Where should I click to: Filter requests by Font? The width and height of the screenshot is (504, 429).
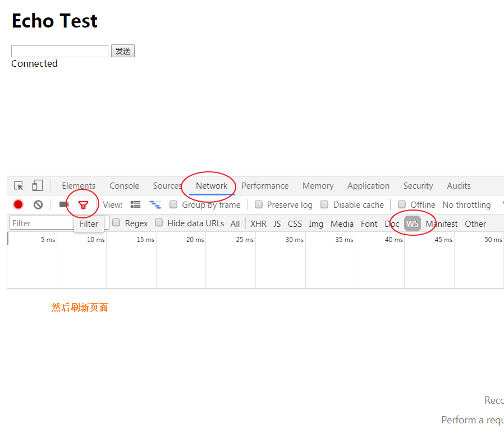369,224
